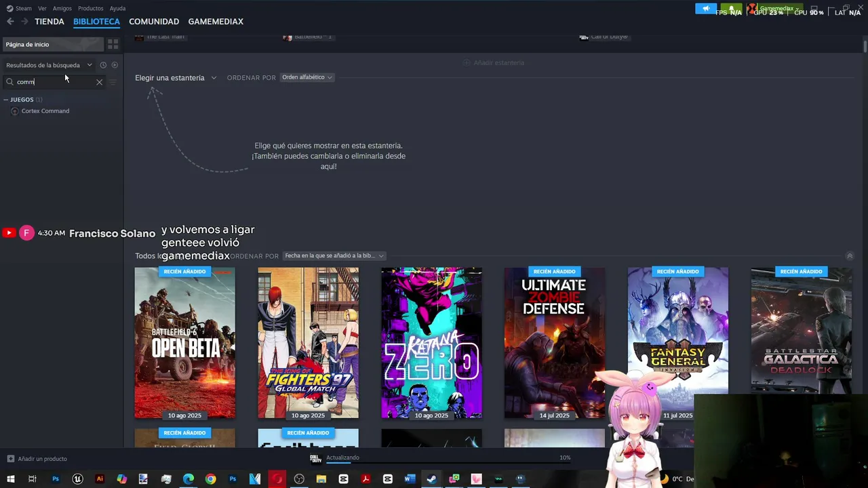The width and height of the screenshot is (868, 488).
Task: Open Battlefield 6 Open Beta cover
Action: coord(184,343)
